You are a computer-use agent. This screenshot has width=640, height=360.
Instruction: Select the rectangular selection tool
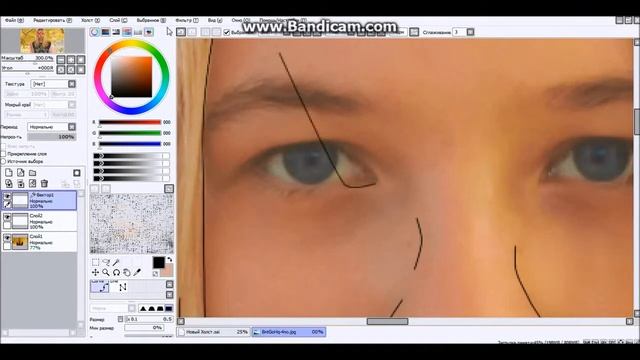(x=95, y=262)
